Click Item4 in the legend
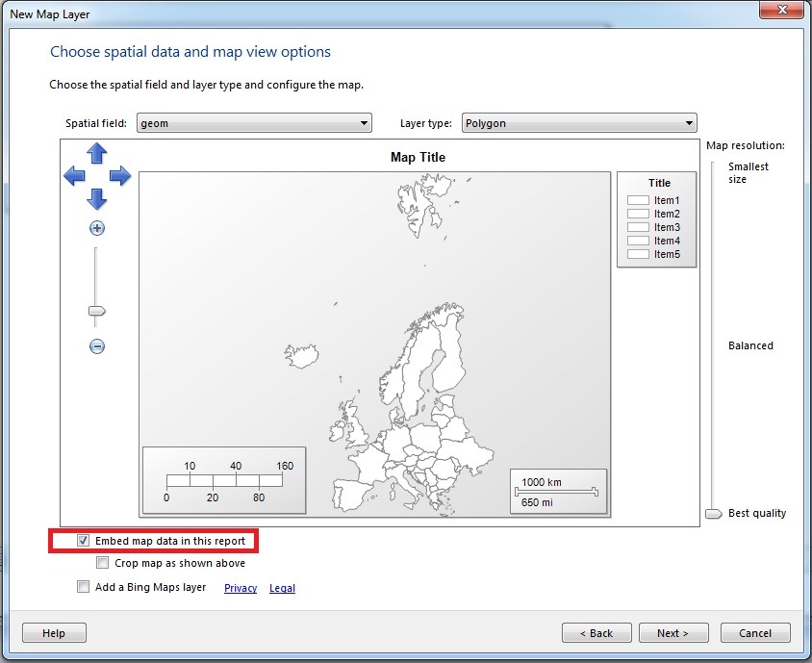 [x=667, y=241]
